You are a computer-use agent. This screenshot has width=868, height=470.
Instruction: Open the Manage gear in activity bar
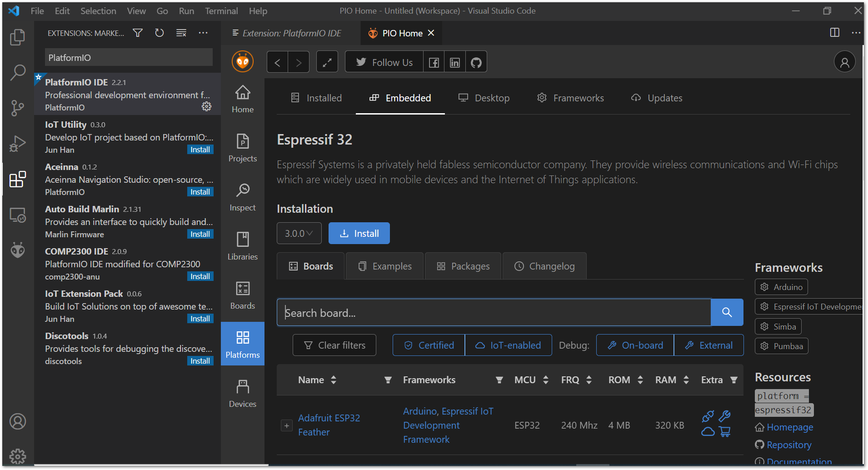point(18,456)
